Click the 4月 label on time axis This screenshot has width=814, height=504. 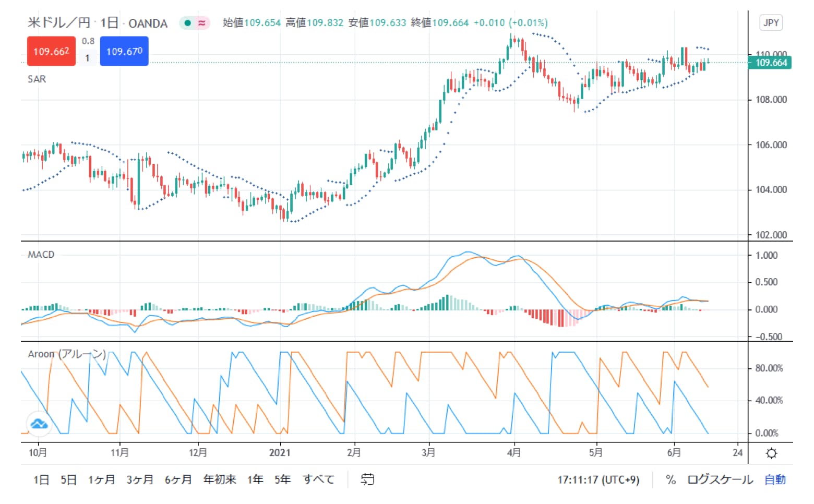[x=514, y=453]
